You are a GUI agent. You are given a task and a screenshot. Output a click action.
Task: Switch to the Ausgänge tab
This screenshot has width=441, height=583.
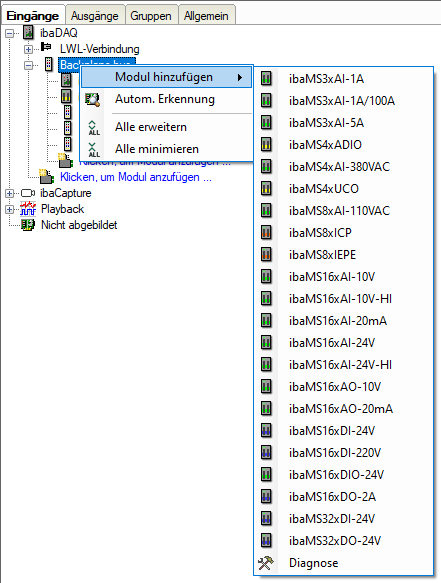tap(94, 16)
